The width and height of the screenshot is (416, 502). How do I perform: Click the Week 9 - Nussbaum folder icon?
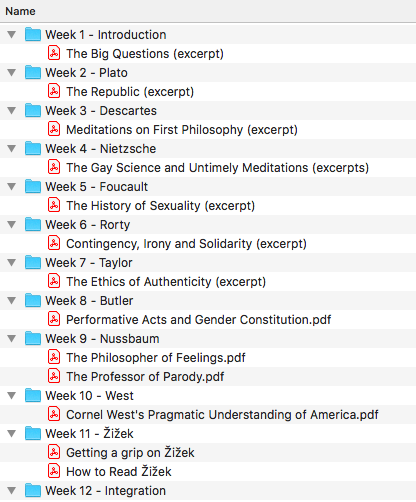[x=33, y=338]
